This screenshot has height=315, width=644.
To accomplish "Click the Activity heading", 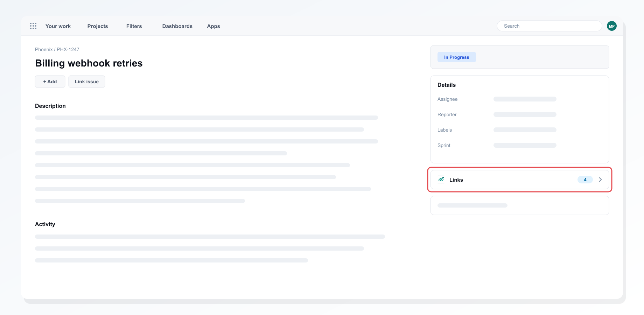I will [45, 224].
